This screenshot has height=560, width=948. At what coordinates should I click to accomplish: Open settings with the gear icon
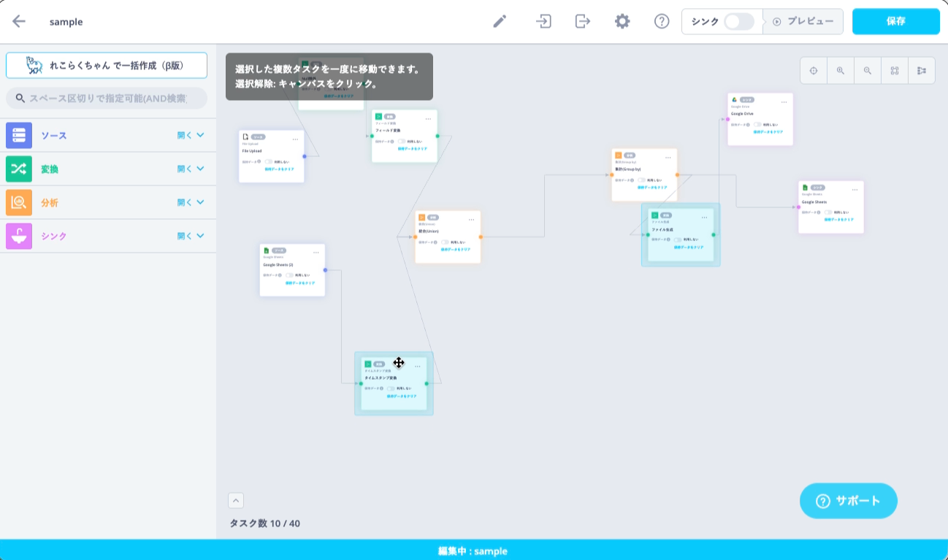tap(622, 21)
